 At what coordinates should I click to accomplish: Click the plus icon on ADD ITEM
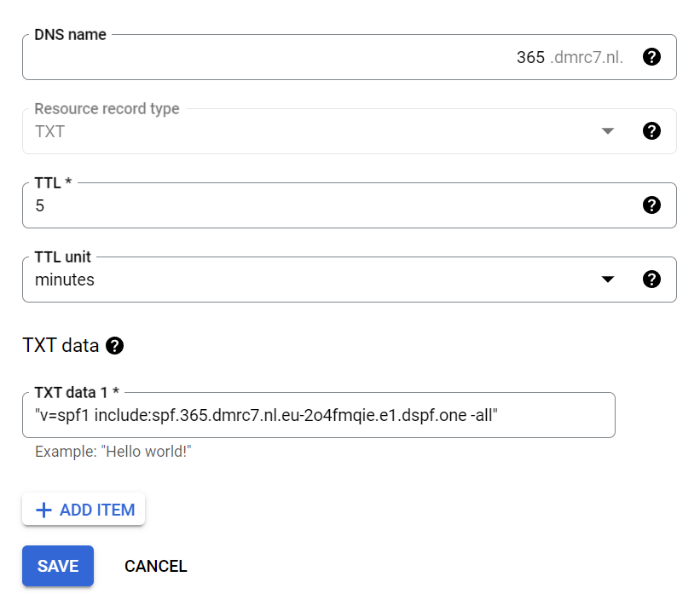43,510
